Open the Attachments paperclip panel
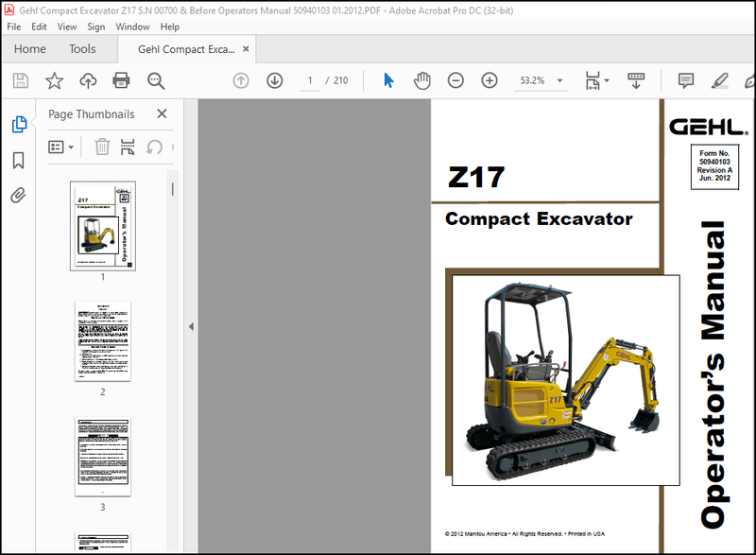This screenshot has height=555, width=756. click(x=19, y=192)
